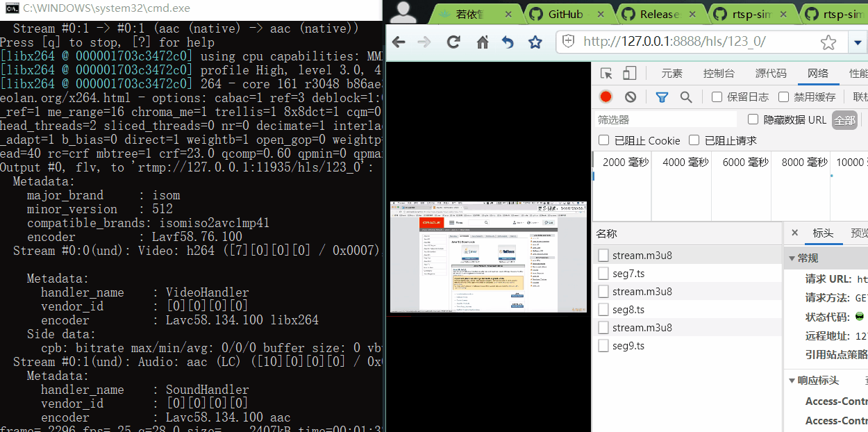The image size is (868, 432).
Task: Click the 筛选器 filter input field
Action: pyautogui.click(x=665, y=119)
